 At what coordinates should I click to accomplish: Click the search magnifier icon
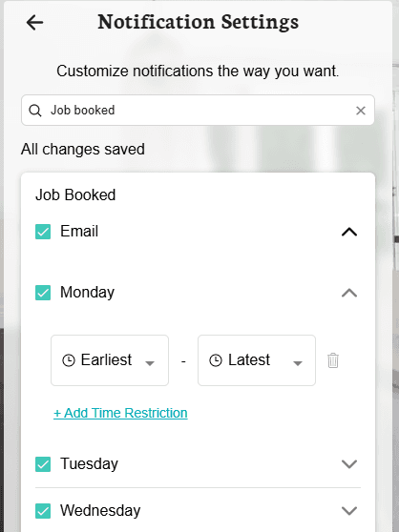click(x=35, y=111)
